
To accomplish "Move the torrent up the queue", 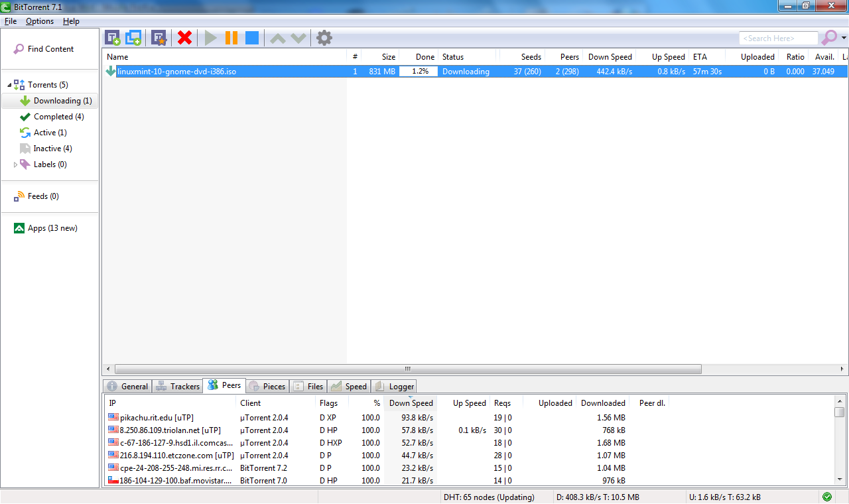I will [278, 38].
